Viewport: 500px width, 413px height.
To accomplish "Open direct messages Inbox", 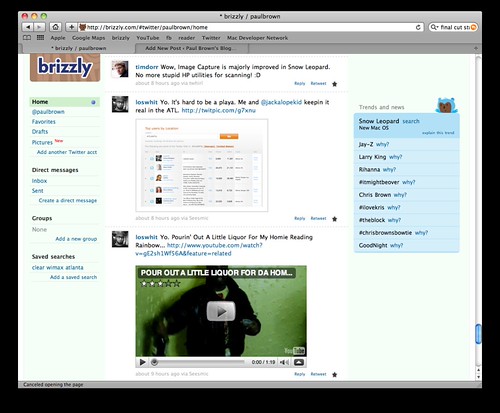I will tap(39, 181).
